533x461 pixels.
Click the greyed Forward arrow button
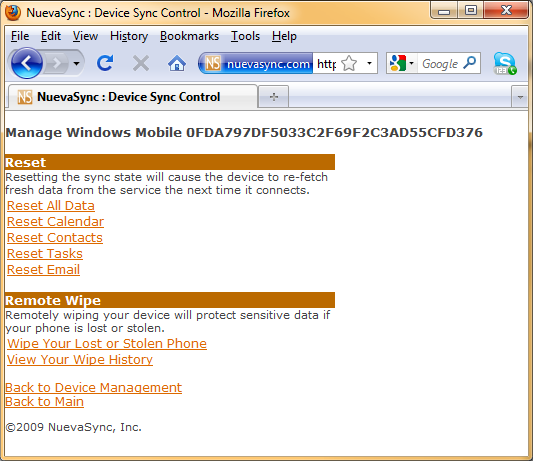pos(57,63)
